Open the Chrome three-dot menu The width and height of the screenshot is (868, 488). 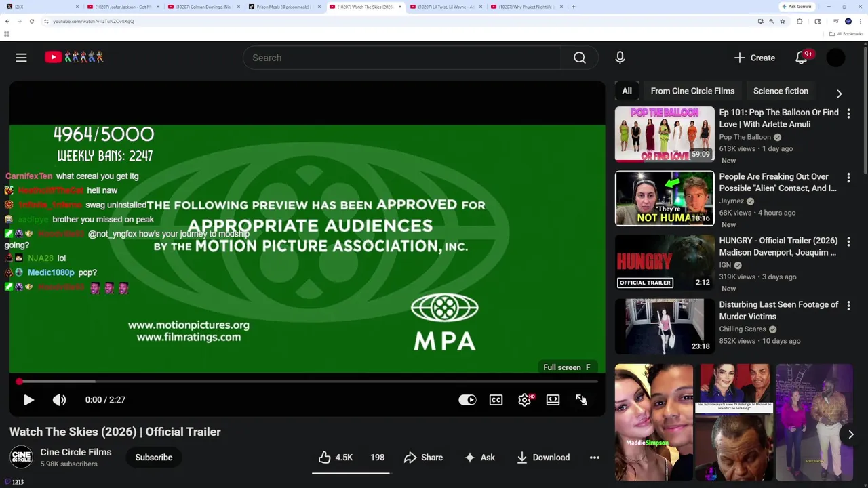pyautogui.click(x=861, y=21)
